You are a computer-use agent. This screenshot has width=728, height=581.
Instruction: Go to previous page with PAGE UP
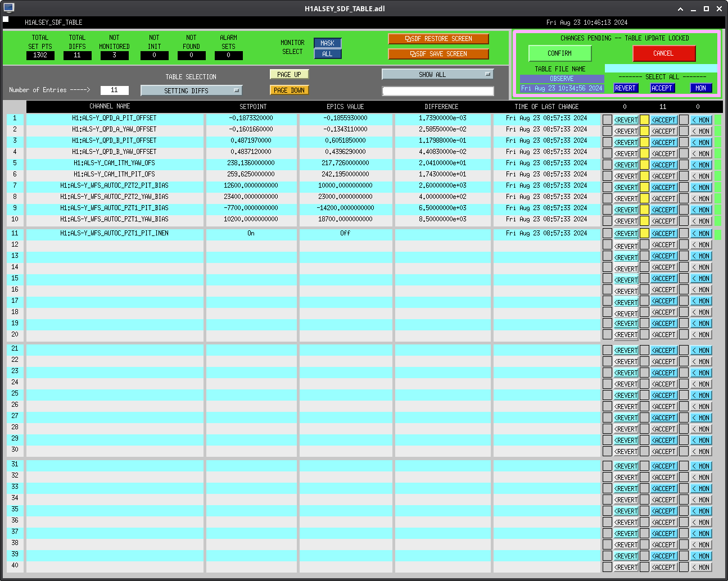(x=289, y=74)
